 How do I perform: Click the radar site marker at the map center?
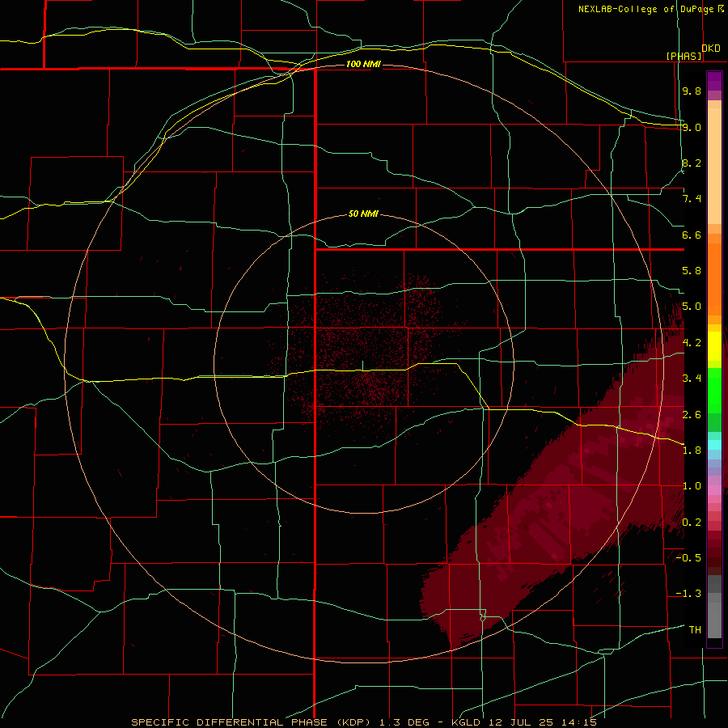(363, 366)
